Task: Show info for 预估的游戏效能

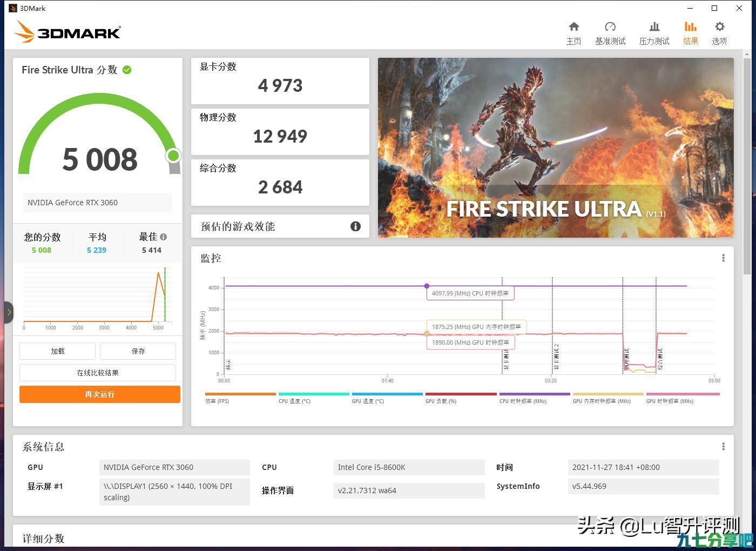Action: pos(355,226)
